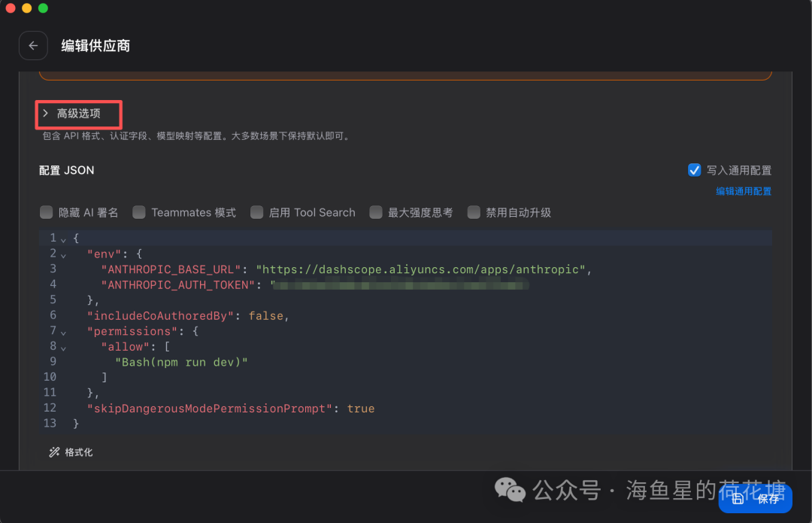Open the 编辑通用配置 link
The width and height of the screenshot is (812, 523).
(743, 191)
